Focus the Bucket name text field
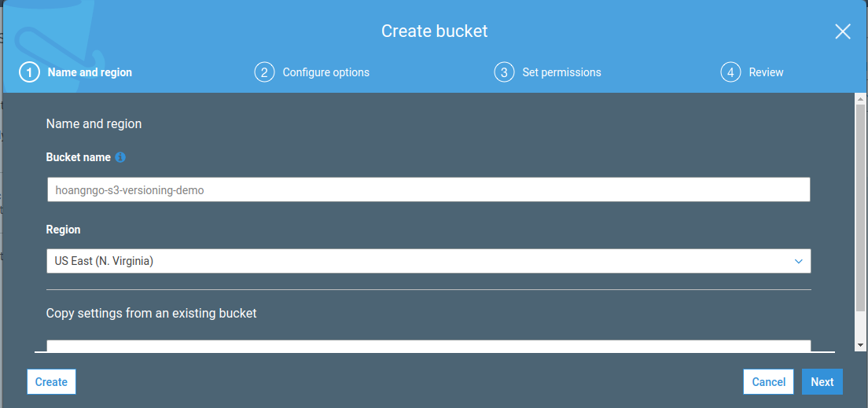This screenshot has height=408, width=868. click(428, 189)
